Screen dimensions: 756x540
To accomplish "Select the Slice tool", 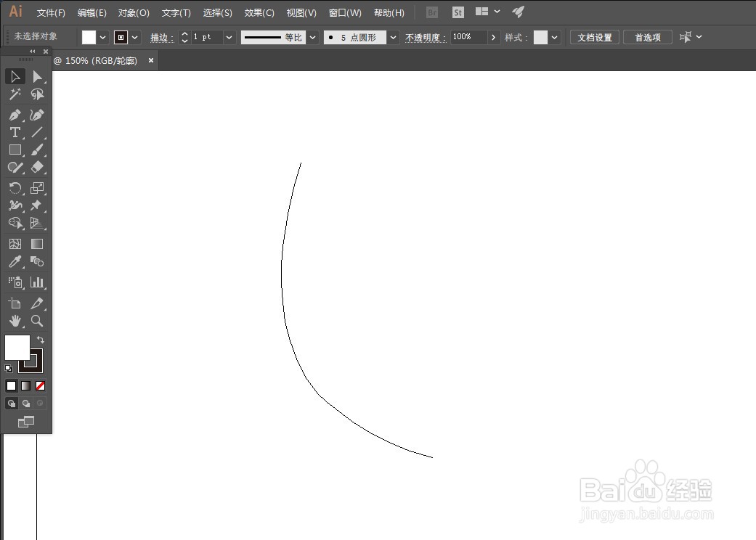I will [x=37, y=303].
